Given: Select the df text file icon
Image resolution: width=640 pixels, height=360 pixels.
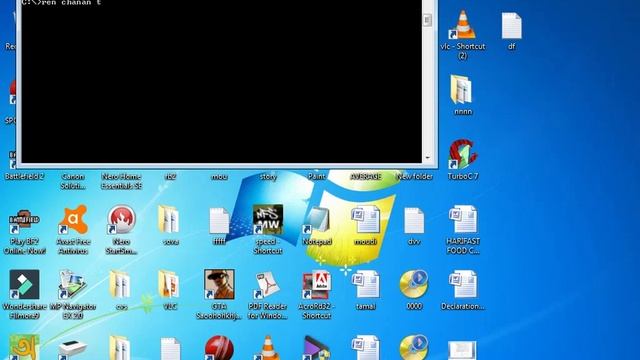Looking at the screenshot, I should [511, 26].
